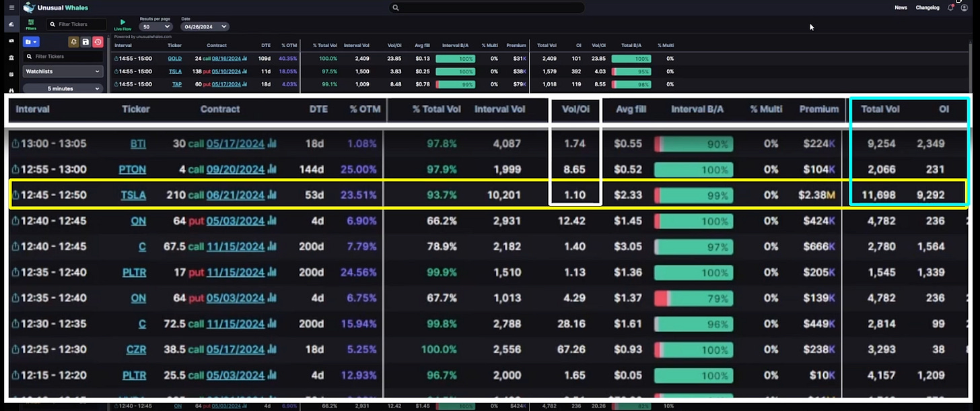Open the user account icon
The height and width of the screenshot is (411, 980).
(965, 7)
